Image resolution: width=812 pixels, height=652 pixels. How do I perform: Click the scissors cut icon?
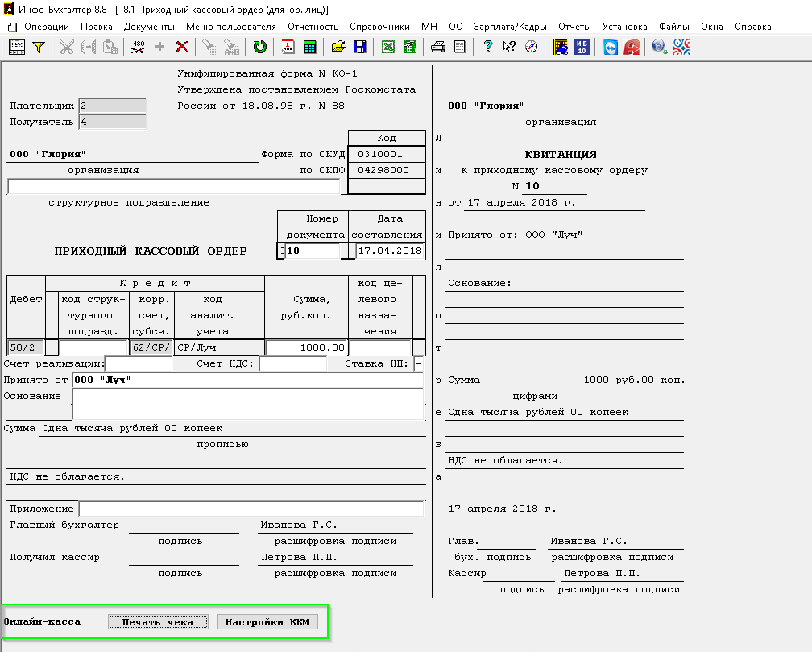(x=66, y=48)
